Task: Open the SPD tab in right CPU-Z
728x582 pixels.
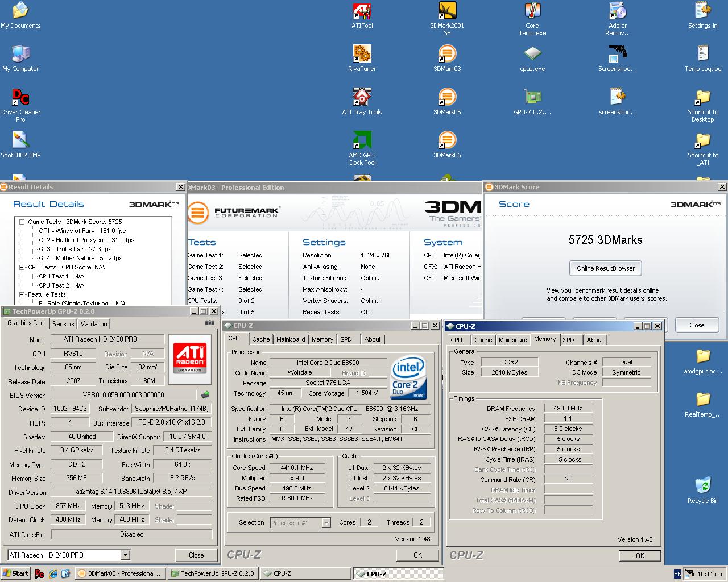Action: (568, 340)
